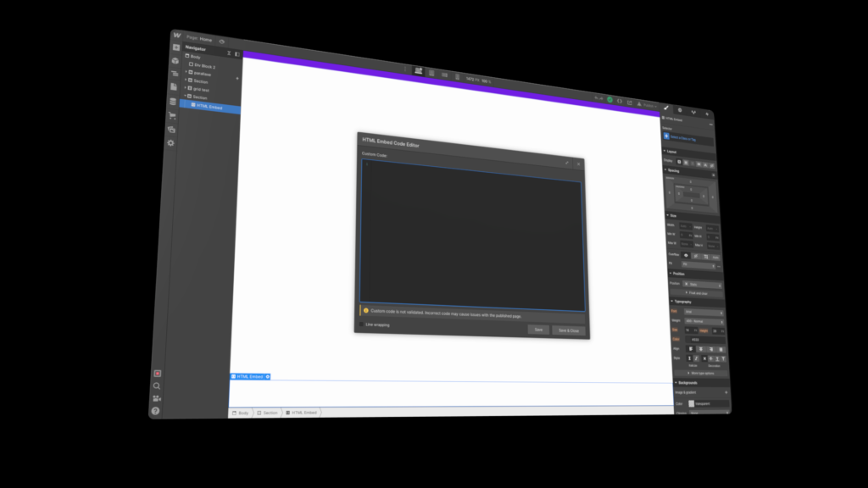Select mobile portrait breakpoint

(x=457, y=77)
